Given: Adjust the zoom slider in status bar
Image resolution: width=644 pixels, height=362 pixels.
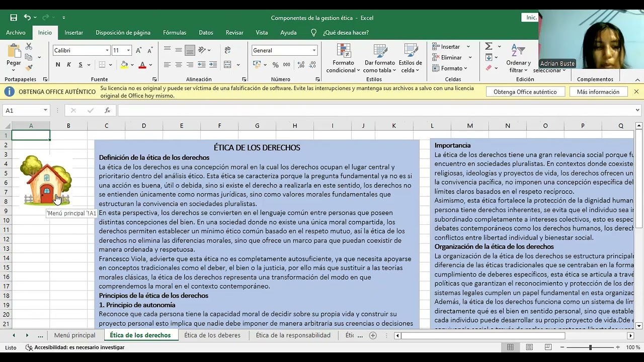Looking at the screenshot, I should [x=590, y=347].
